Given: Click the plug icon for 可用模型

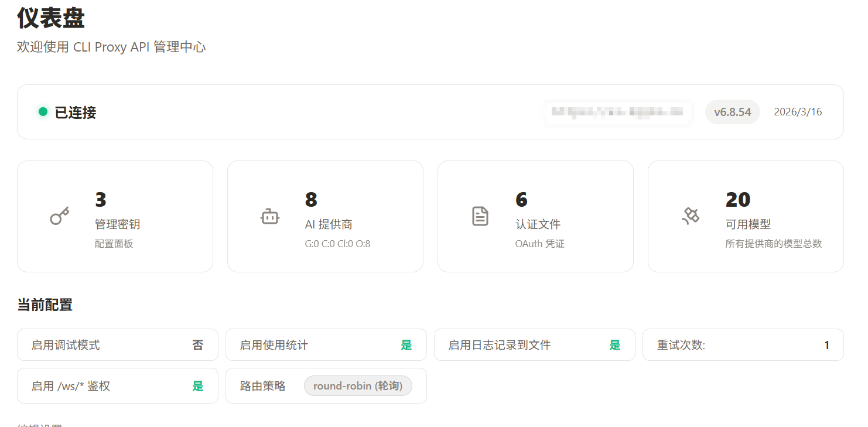Looking at the screenshot, I should pyautogui.click(x=691, y=216).
